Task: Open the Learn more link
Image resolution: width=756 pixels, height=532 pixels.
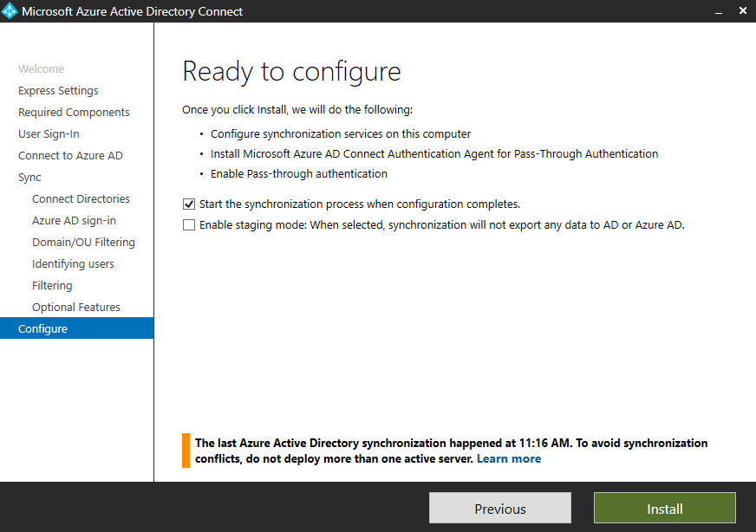Action: pyautogui.click(x=509, y=458)
